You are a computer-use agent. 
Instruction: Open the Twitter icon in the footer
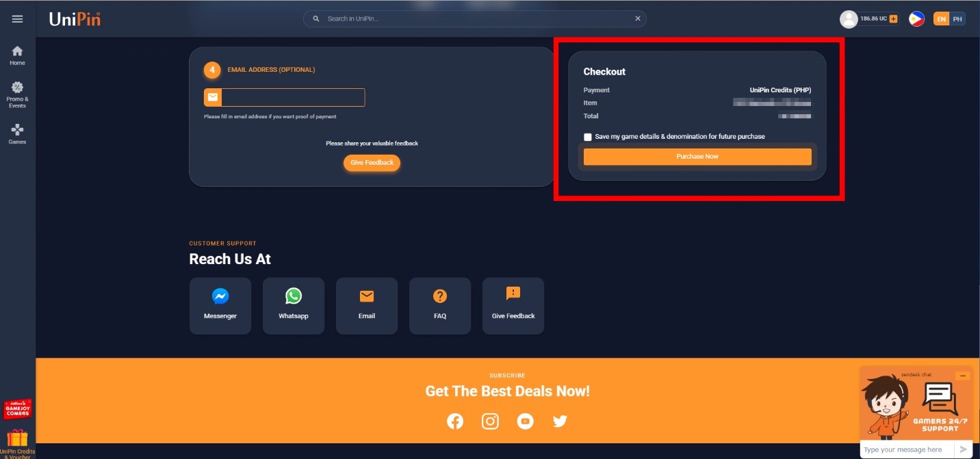pyautogui.click(x=560, y=421)
